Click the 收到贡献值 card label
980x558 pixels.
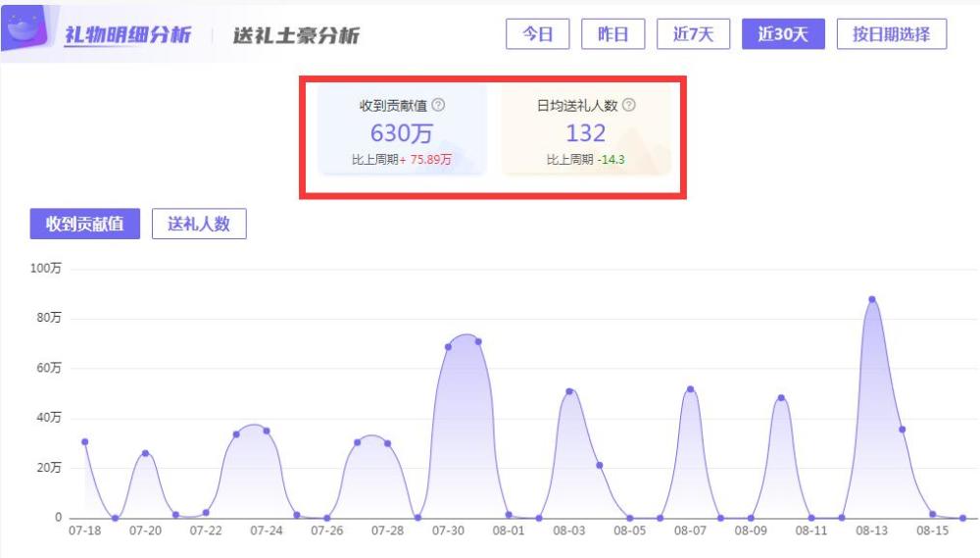[x=393, y=106]
